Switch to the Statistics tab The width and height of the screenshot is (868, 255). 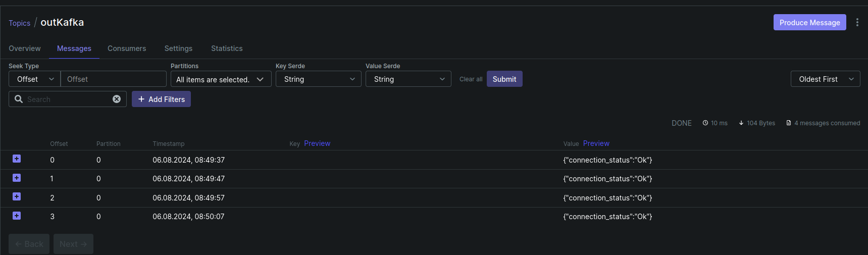pos(227,48)
